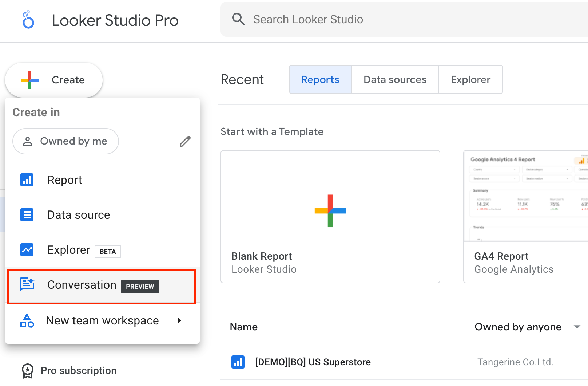Viewport: 588px width, 386px height.
Task: Choose Data source from the Create menu
Action: (x=102, y=215)
